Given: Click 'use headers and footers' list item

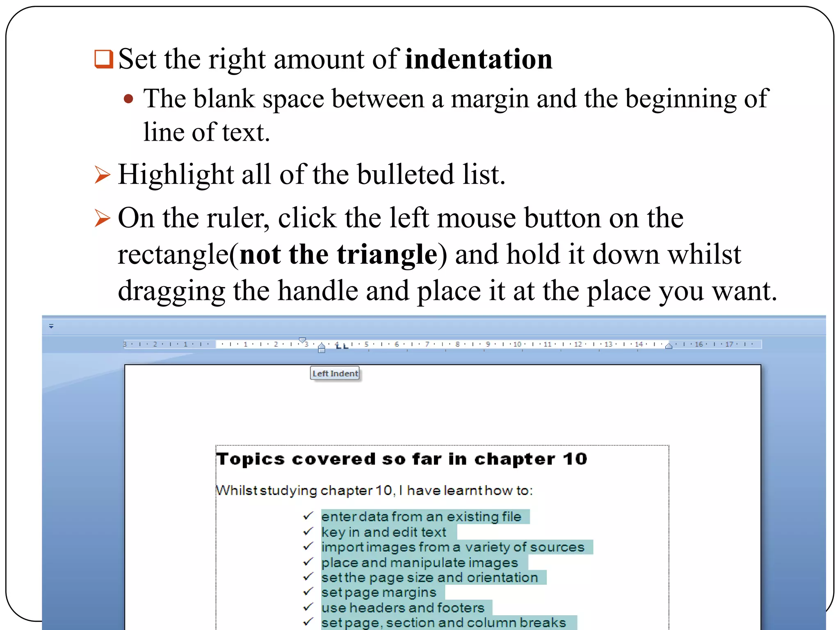Looking at the screenshot, I should tap(403, 608).
